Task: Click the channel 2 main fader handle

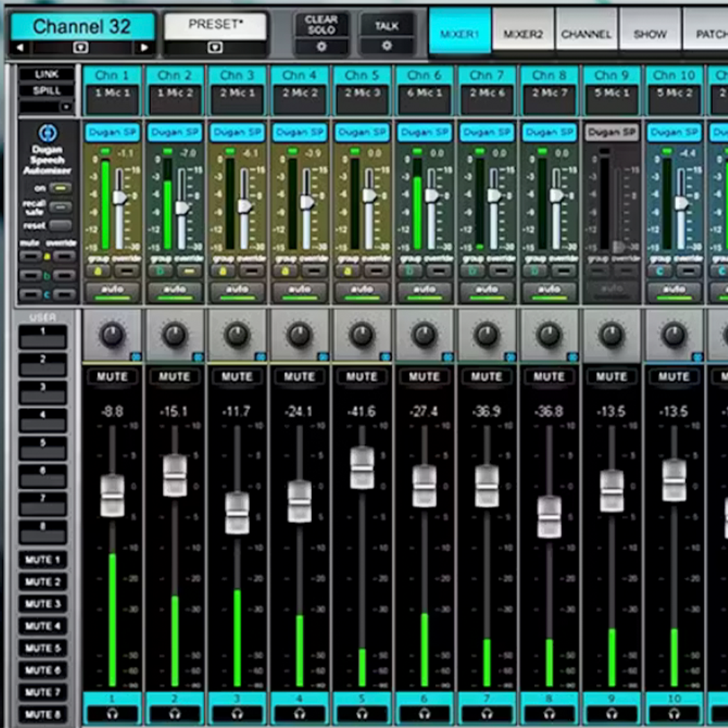Action: [x=175, y=475]
